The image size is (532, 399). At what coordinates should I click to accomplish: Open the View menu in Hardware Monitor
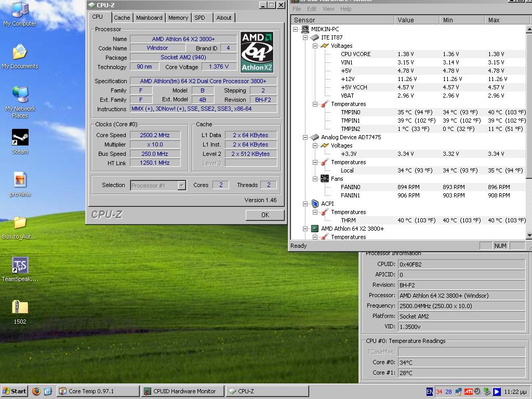pyautogui.click(x=328, y=9)
